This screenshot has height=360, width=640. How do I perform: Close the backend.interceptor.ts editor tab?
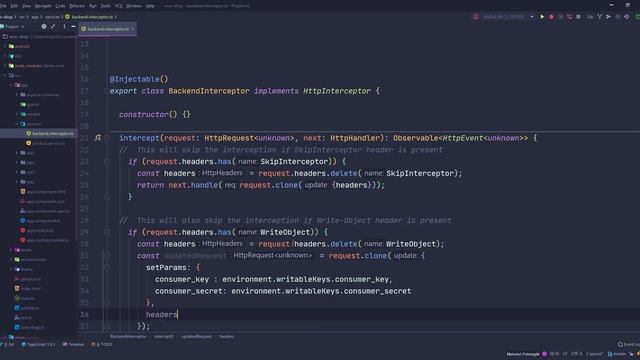[x=132, y=29]
